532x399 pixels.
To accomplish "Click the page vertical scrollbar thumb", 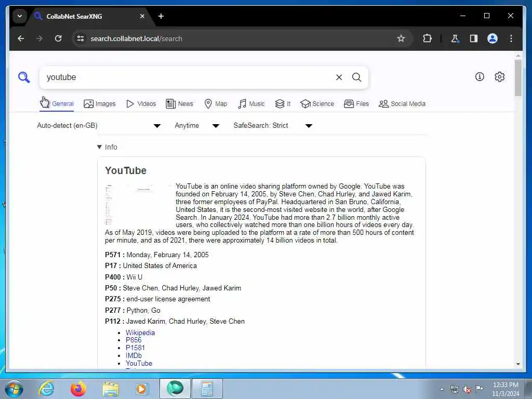I will pyautogui.click(x=518, y=78).
